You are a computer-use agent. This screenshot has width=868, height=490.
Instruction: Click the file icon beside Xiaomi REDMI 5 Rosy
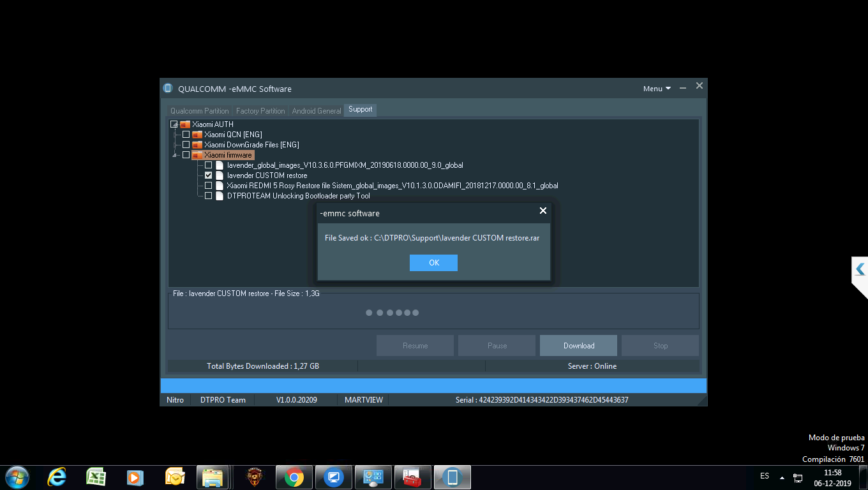click(x=220, y=186)
